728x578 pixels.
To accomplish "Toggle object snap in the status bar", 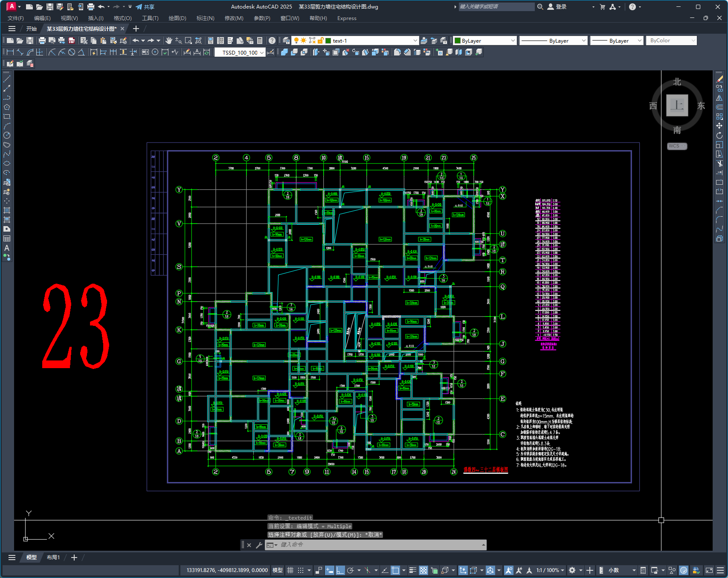I will click(395, 570).
